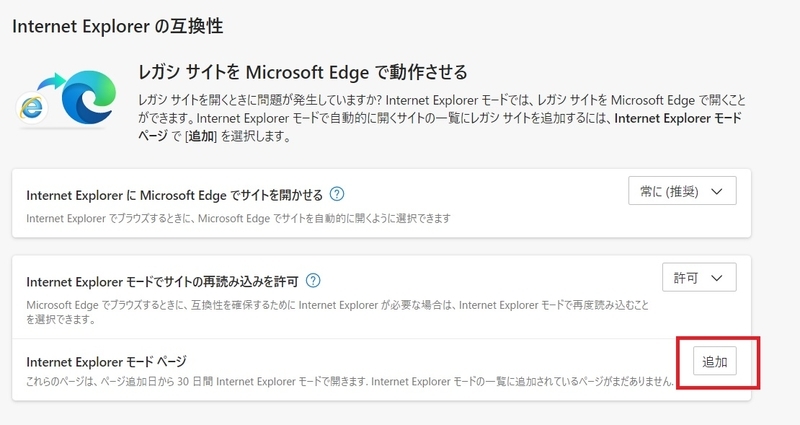Click heading レガシ サイトを Microsoft Edge で動作させる
Image resolution: width=800 pixels, height=425 pixels.
(302, 73)
